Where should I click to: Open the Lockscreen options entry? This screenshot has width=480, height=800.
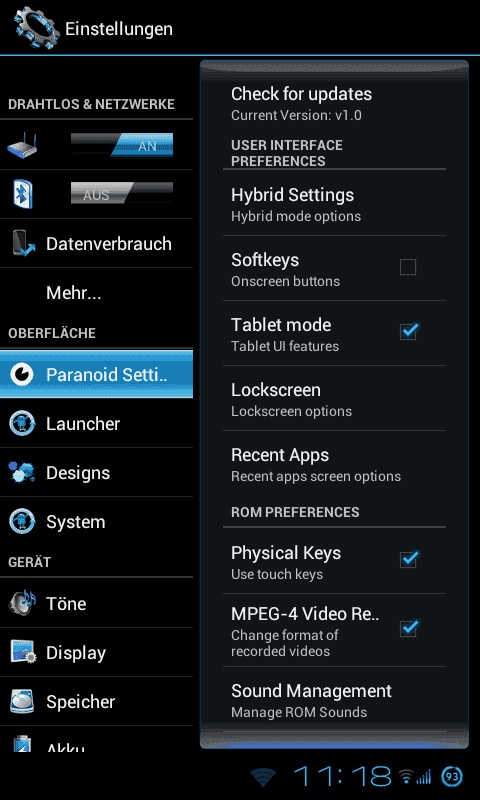(x=334, y=398)
